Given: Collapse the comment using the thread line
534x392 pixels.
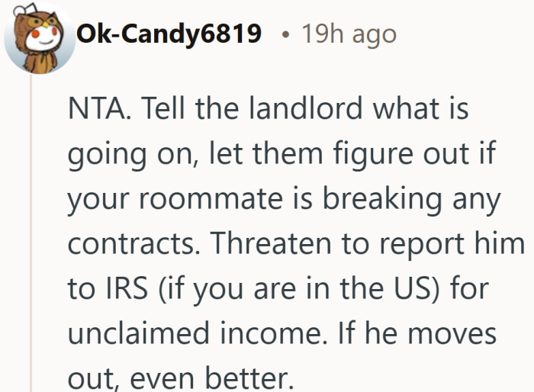Looking at the screenshot, I should [x=31, y=229].
